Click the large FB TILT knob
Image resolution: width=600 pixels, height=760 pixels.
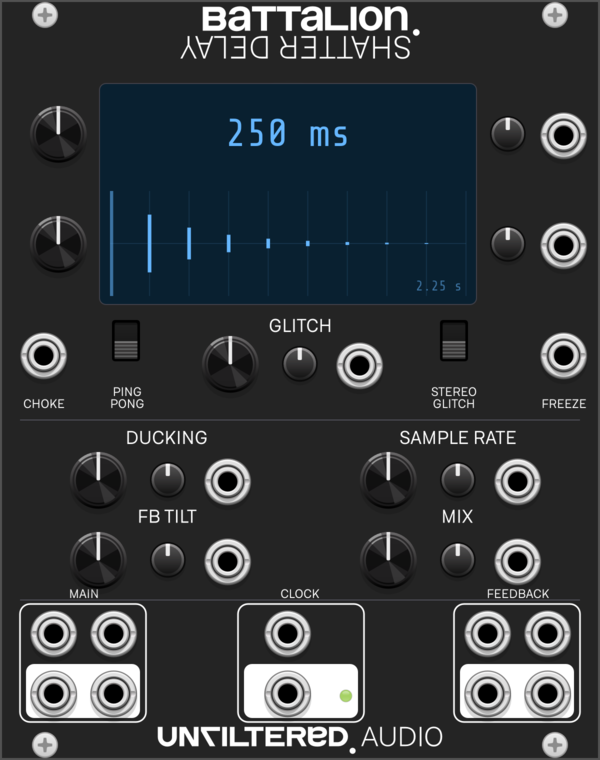(98, 559)
